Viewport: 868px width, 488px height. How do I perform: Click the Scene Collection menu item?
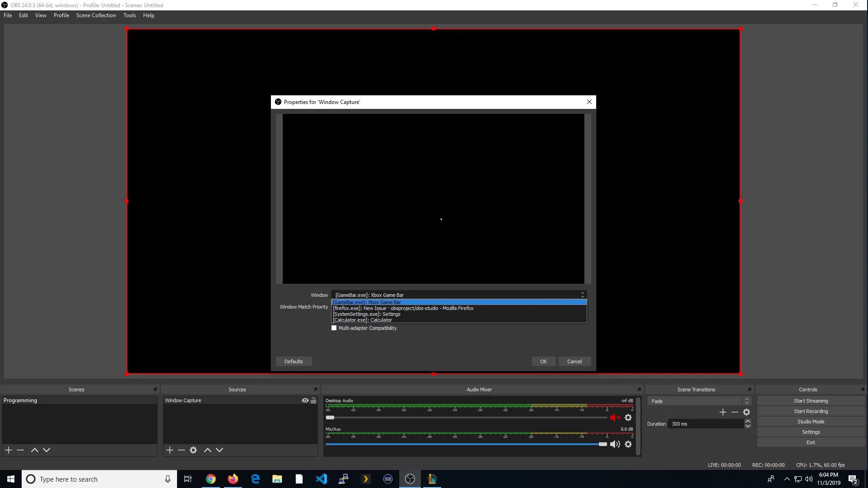(x=96, y=15)
